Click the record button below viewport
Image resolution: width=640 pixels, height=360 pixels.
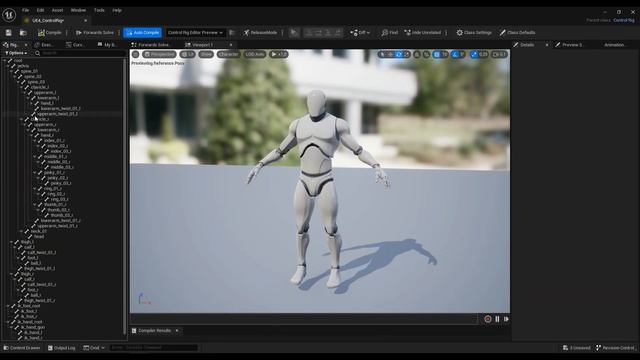pos(488,319)
